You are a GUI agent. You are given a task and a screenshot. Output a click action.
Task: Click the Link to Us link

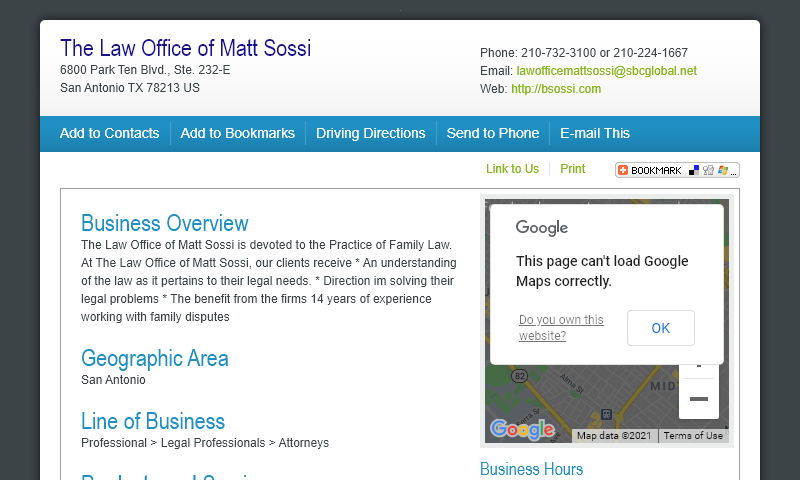coord(512,169)
